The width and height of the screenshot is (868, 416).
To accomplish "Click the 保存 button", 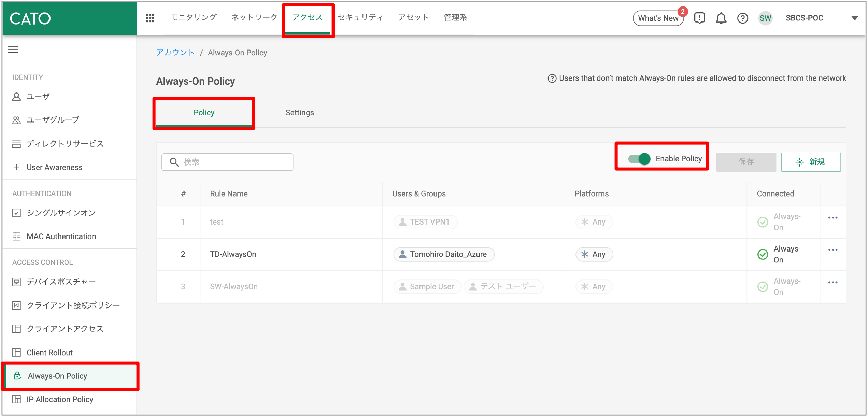I will coord(746,162).
